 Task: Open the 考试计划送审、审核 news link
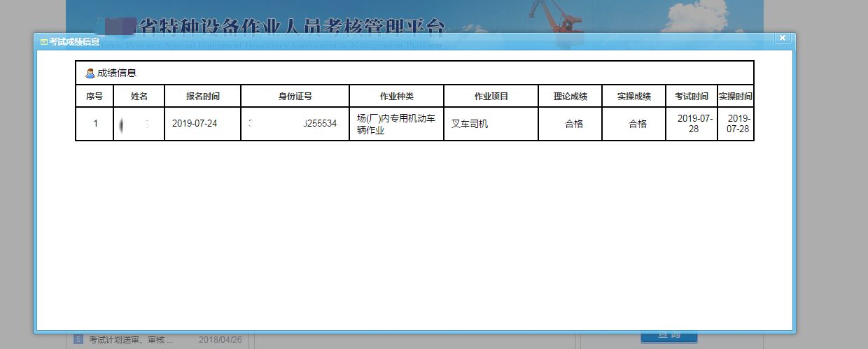coord(131,340)
